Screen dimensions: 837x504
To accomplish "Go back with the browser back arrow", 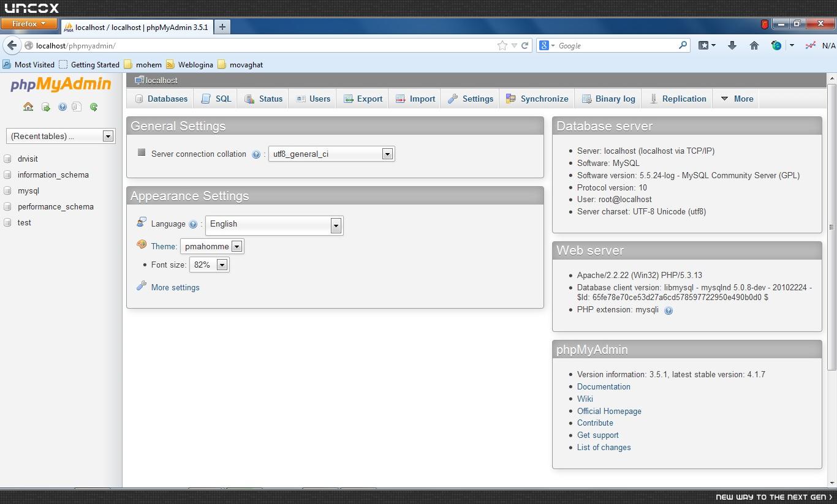I will pyautogui.click(x=12, y=45).
